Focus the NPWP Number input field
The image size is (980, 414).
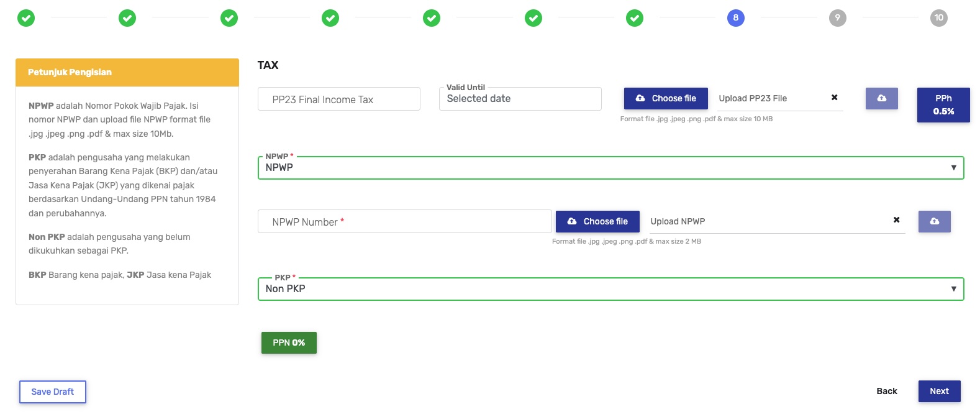(404, 222)
